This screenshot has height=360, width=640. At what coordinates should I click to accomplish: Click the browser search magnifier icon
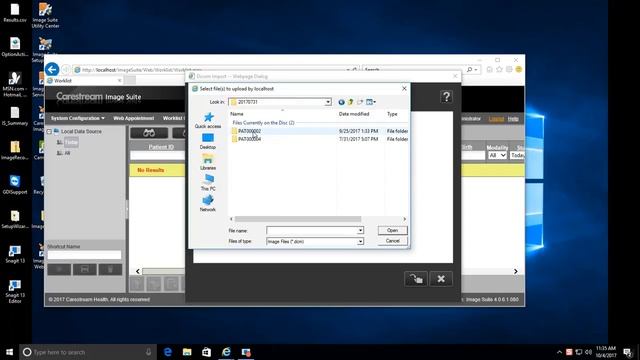click(x=469, y=70)
